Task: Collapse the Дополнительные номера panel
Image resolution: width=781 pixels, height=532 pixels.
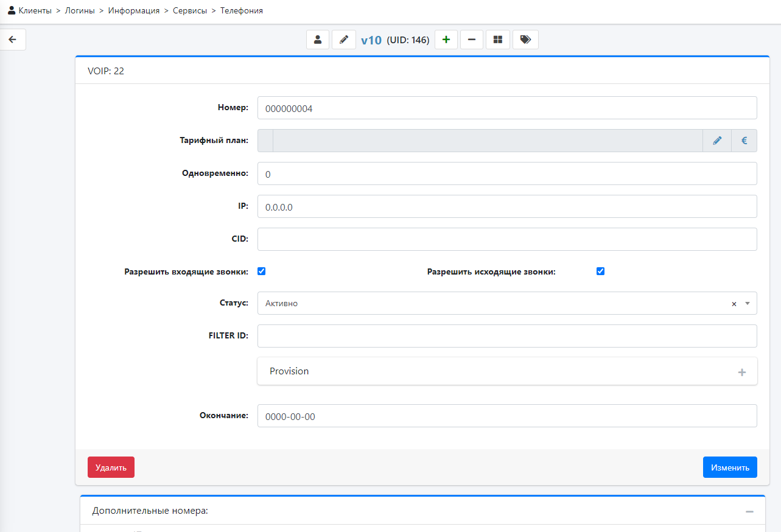Action: (749, 512)
